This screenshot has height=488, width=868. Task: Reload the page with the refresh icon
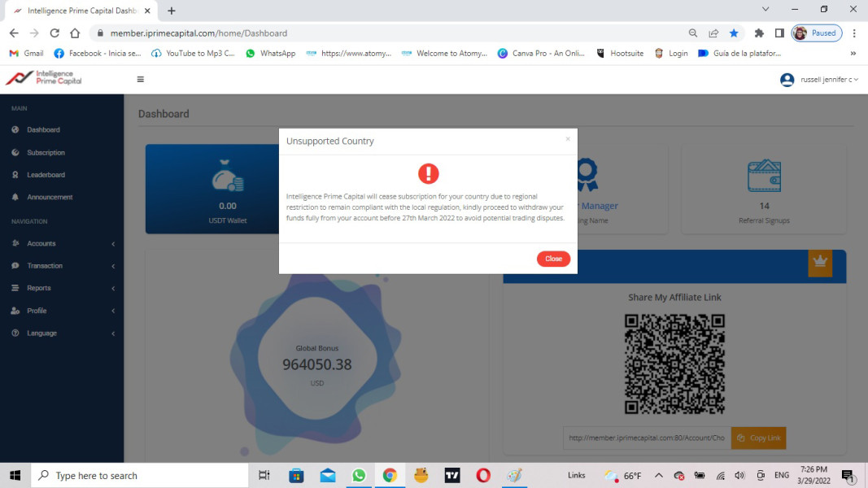55,33
